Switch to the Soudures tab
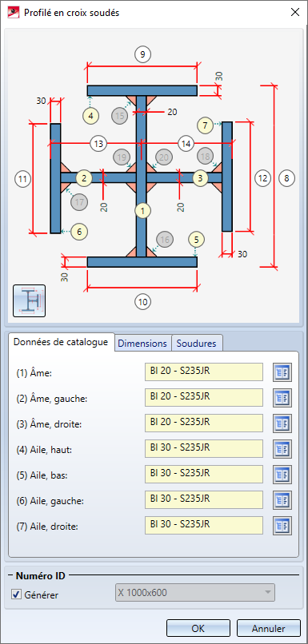 197,344
